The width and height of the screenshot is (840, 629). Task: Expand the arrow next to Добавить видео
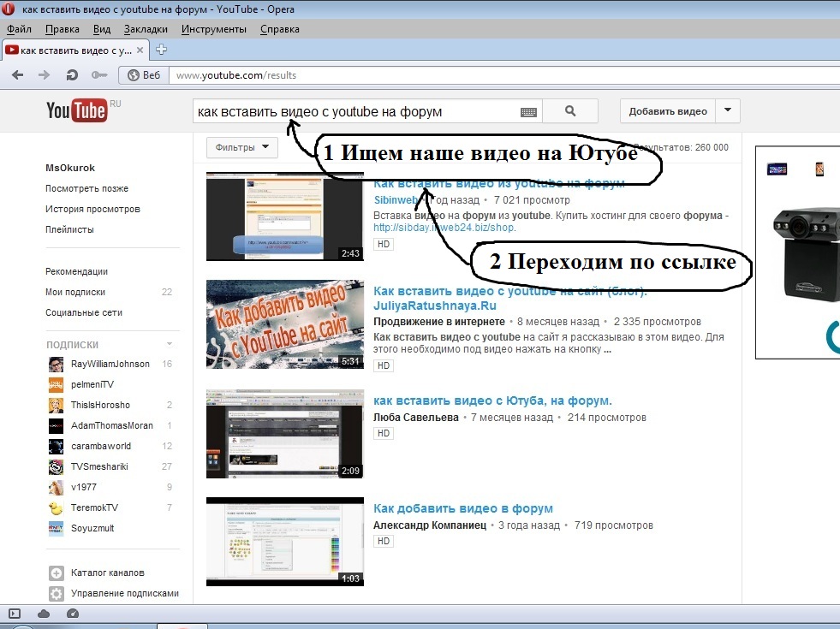(x=728, y=110)
